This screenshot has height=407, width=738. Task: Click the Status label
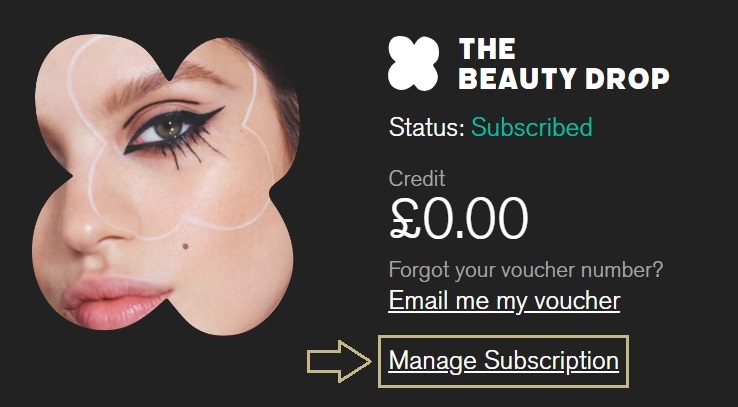[427, 128]
